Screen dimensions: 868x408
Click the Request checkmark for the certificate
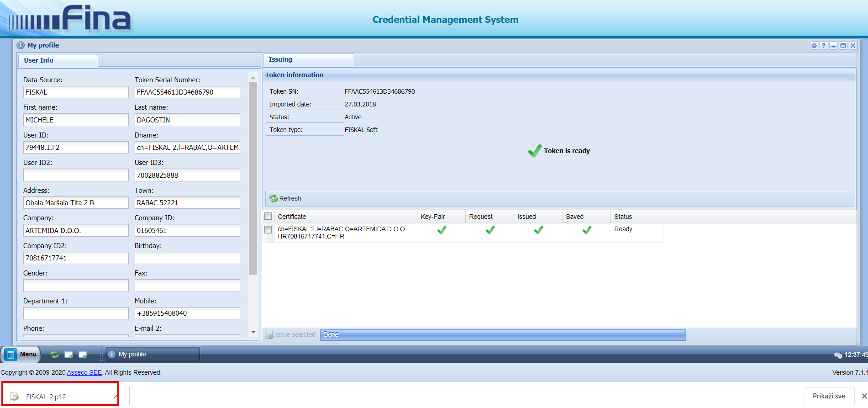[x=490, y=230]
